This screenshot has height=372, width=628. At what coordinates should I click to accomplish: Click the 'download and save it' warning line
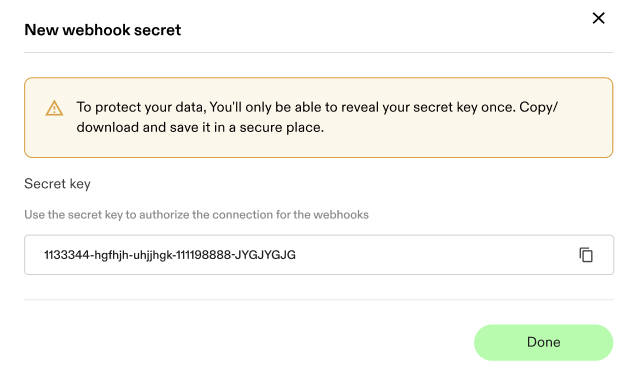(x=200, y=127)
